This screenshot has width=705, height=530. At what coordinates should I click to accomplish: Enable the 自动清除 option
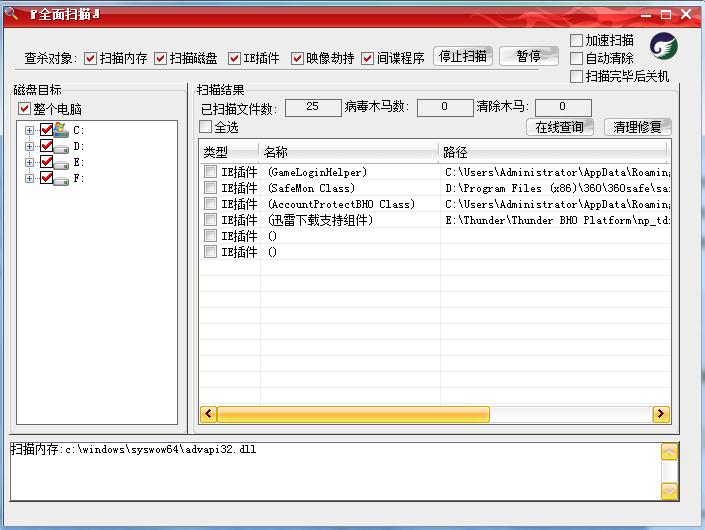(576, 58)
